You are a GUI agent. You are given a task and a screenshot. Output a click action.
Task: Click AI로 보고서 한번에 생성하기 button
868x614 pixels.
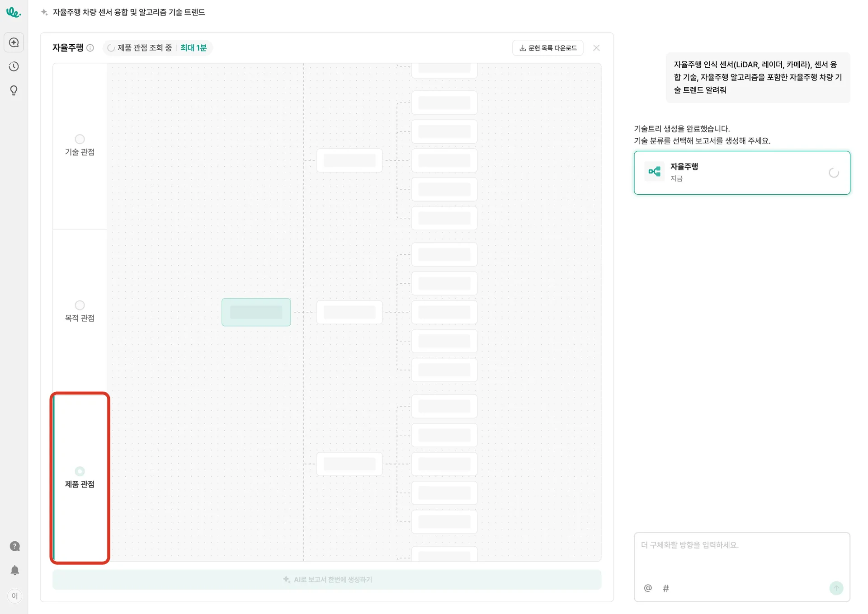327,579
